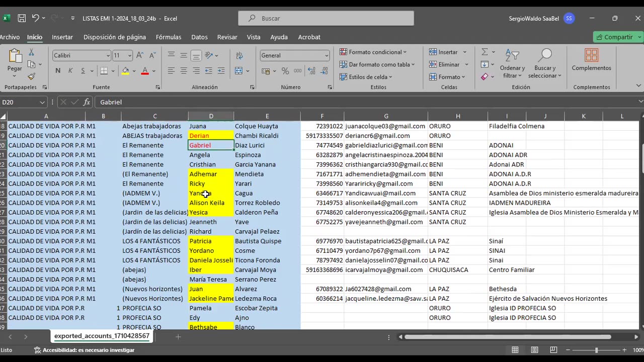
Task: Decrease the indent
Action: [209, 71]
